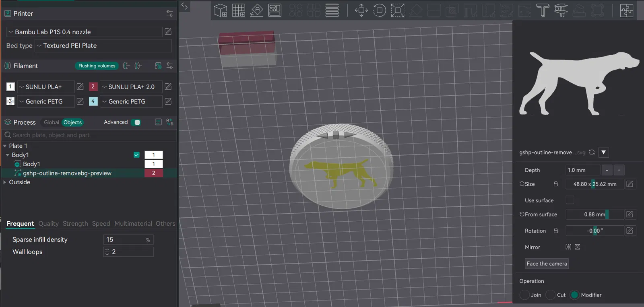The width and height of the screenshot is (644, 307).
Task: Switch to the Strength tab
Action: click(75, 223)
